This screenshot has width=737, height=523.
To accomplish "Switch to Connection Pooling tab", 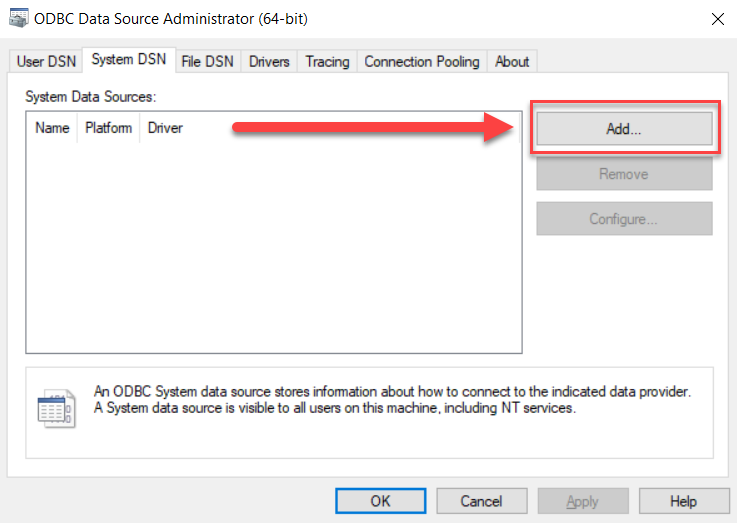I will 422,62.
